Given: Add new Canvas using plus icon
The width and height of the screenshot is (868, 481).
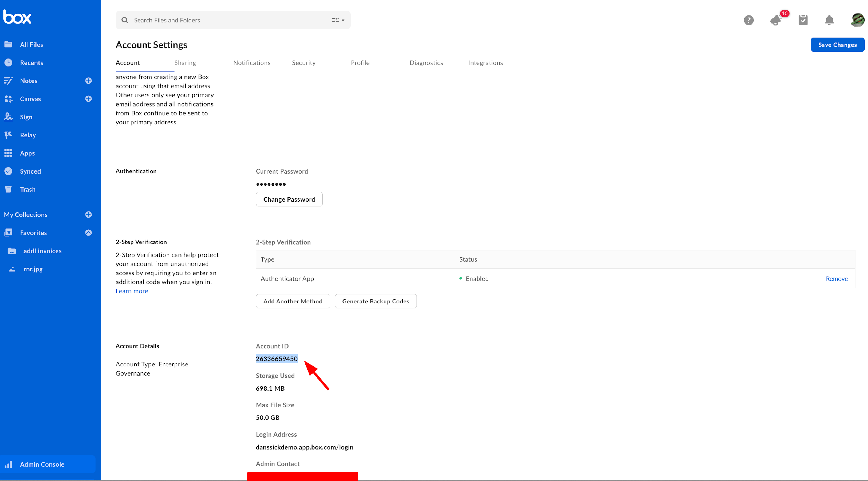Looking at the screenshot, I should coord(88,99).
